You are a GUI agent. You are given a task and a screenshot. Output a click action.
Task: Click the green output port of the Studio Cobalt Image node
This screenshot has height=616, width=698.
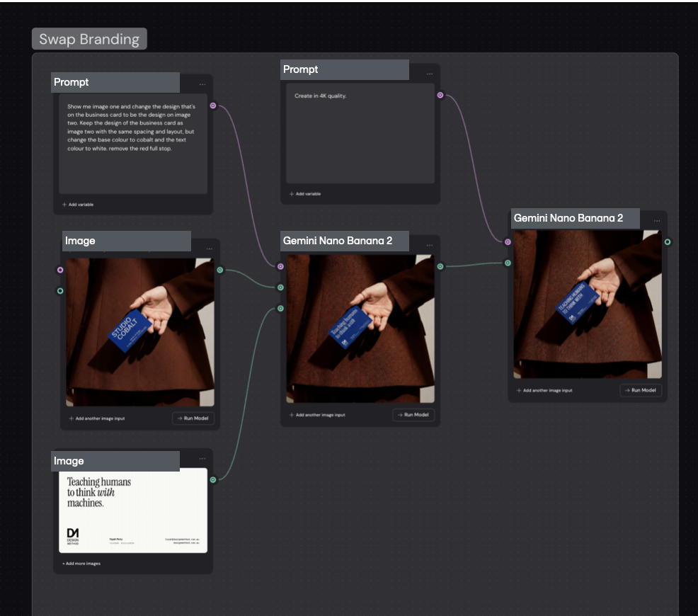tap(220, 270)
